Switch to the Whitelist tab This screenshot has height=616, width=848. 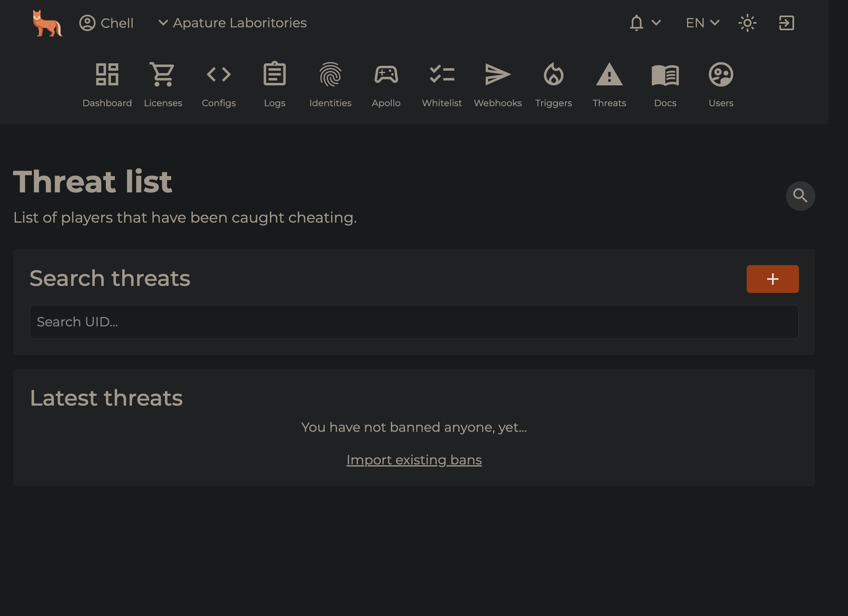point(442,85)
